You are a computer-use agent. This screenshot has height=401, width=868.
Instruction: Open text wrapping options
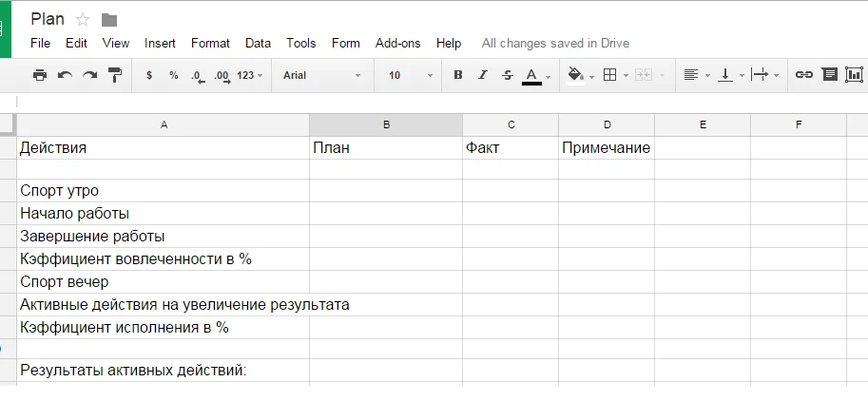click(760, 75)
